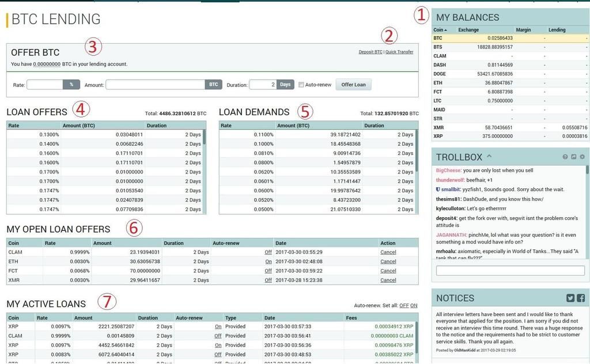This screenshot has width=590, height=364.
Task: Sort balances by Coin column header
Action: tap(440, 29)
